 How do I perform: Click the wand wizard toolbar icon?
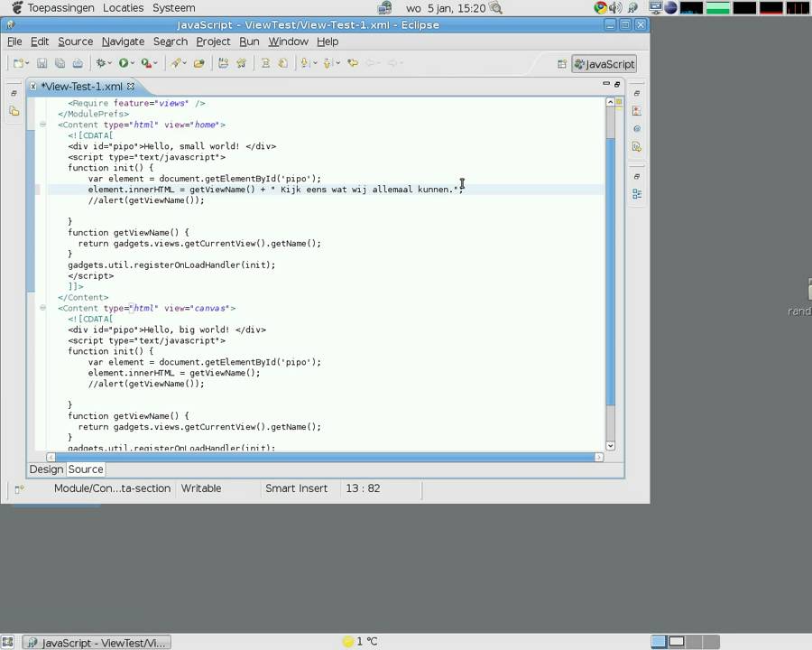(x=176, y=63)
